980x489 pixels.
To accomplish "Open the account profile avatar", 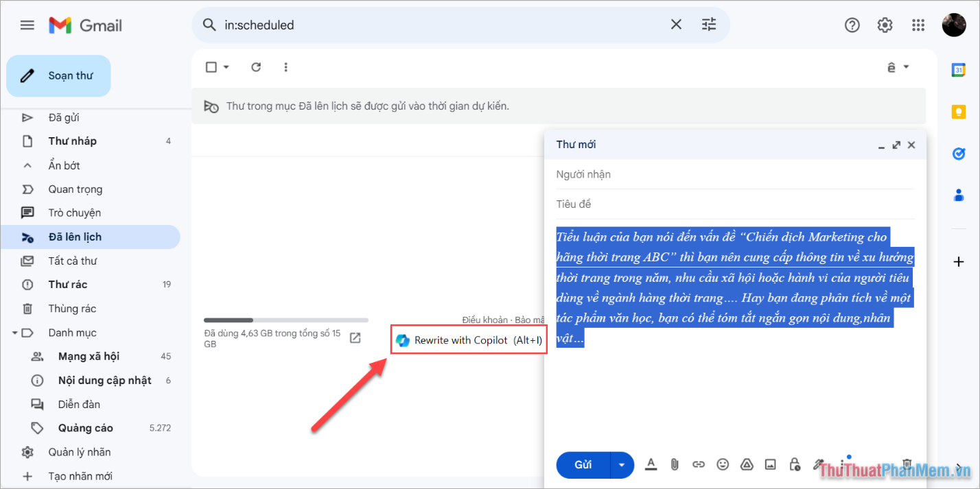I will point(954,25).
